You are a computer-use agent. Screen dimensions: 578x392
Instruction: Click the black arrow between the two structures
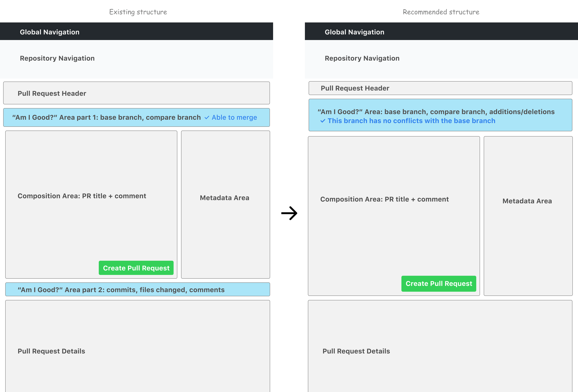tap(289, 213)
